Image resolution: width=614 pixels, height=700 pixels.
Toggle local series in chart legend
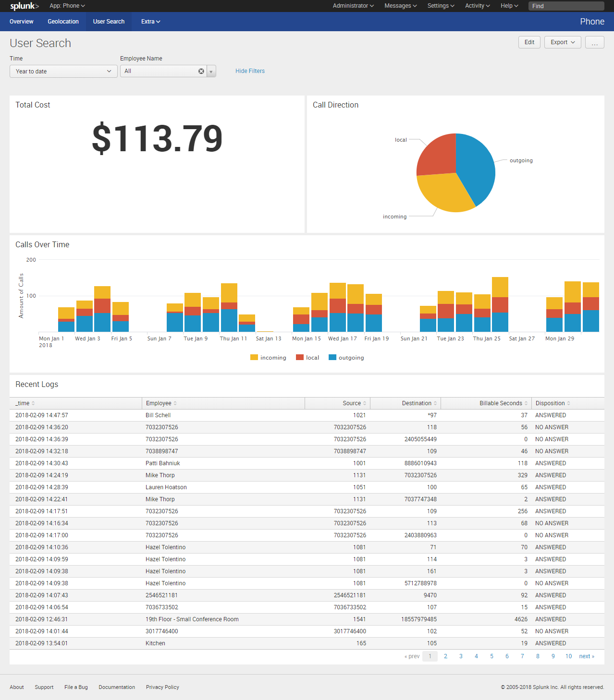point(307,358)
